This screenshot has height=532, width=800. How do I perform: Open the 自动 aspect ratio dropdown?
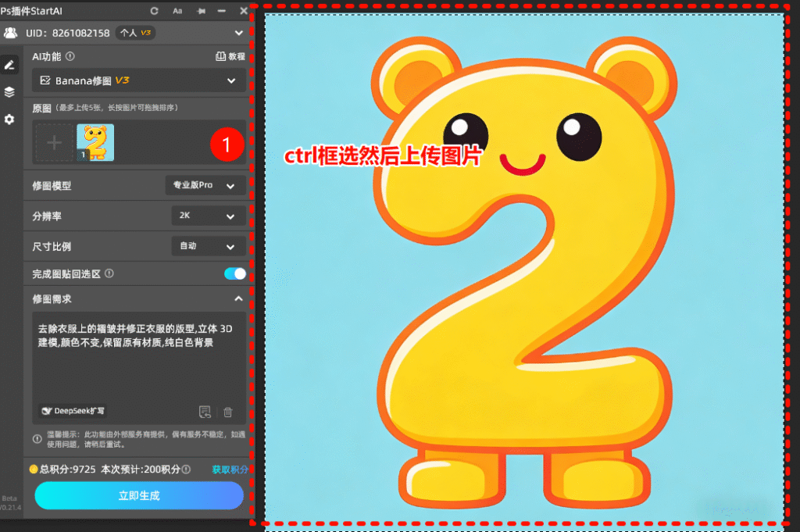207,246
